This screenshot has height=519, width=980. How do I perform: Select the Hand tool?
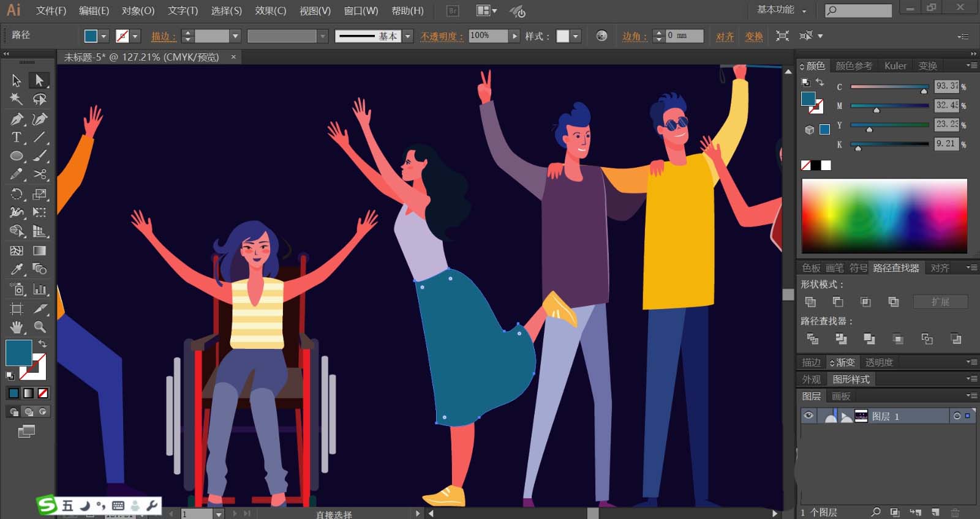[x=17, y=327]
